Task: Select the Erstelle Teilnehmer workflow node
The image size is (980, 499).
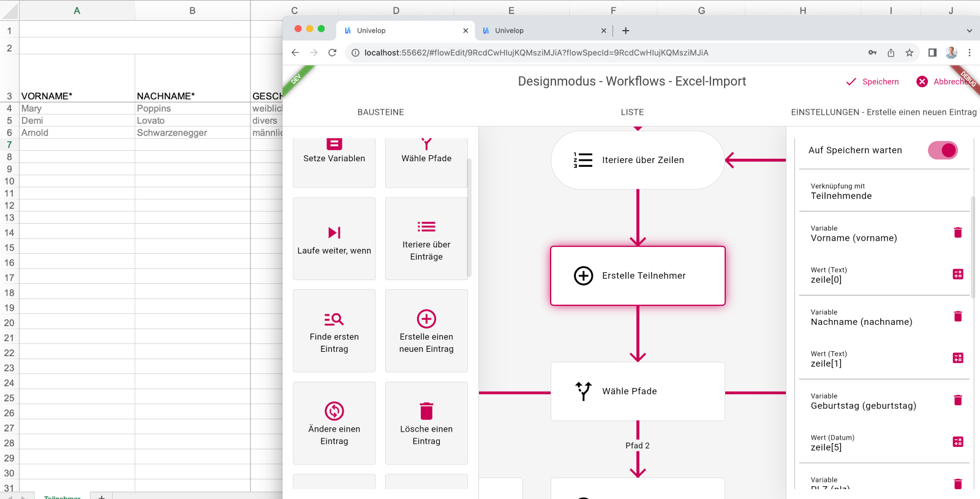Action: pyautogui.click(x=638, y=276)
